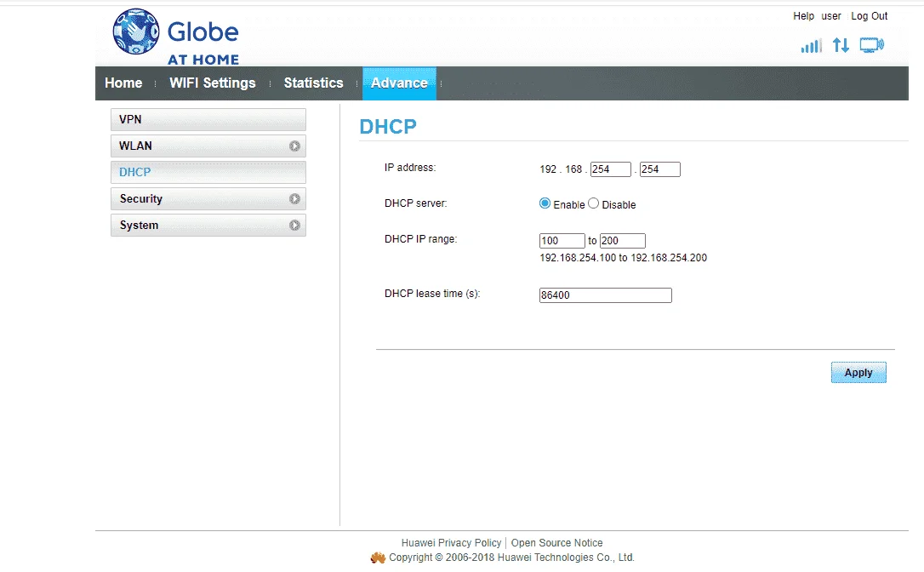The width and height of the screenshot is (924, 572).
Task: Select the Disable DHCP server radio button
Action: pos(593,203)
